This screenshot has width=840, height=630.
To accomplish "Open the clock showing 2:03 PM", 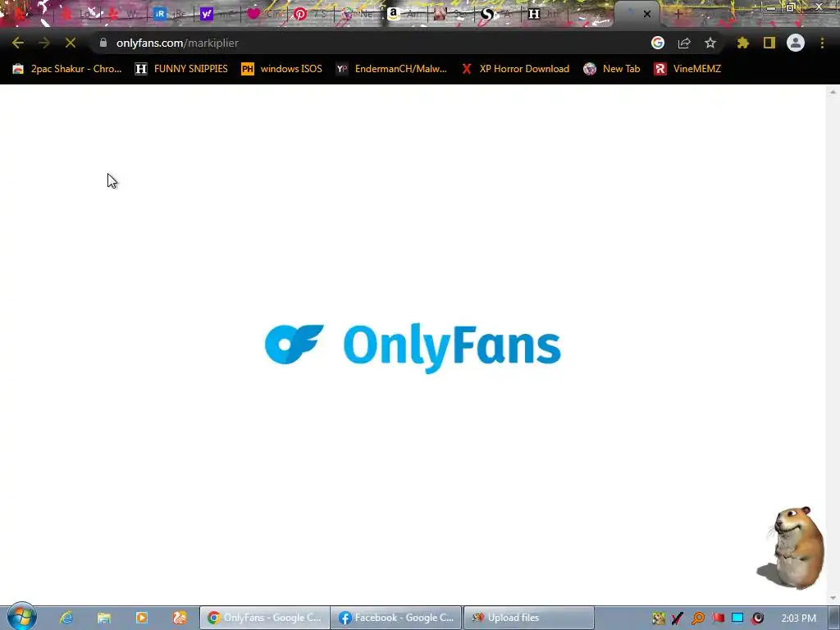I will [799, 618].
